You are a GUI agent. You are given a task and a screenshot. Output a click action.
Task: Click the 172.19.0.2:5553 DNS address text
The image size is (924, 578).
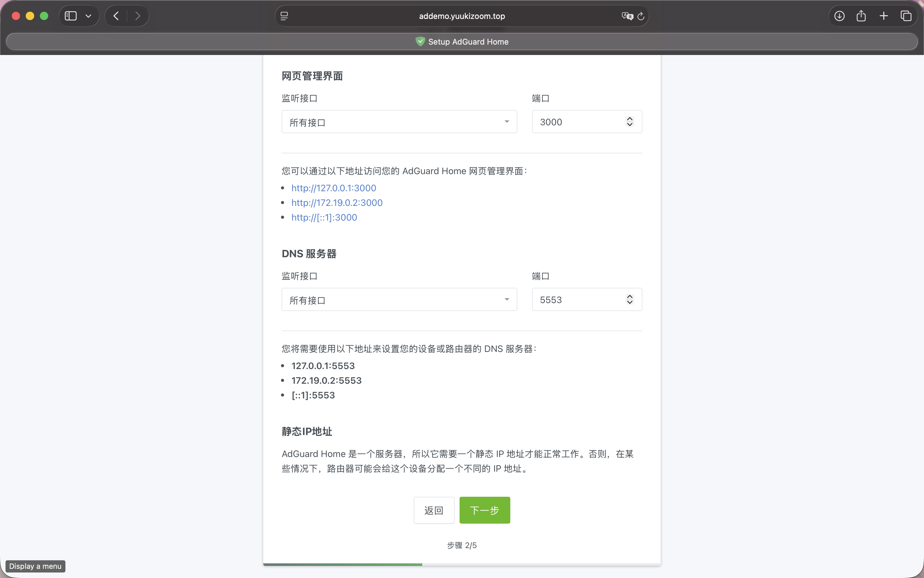click(x=326, y=381)
